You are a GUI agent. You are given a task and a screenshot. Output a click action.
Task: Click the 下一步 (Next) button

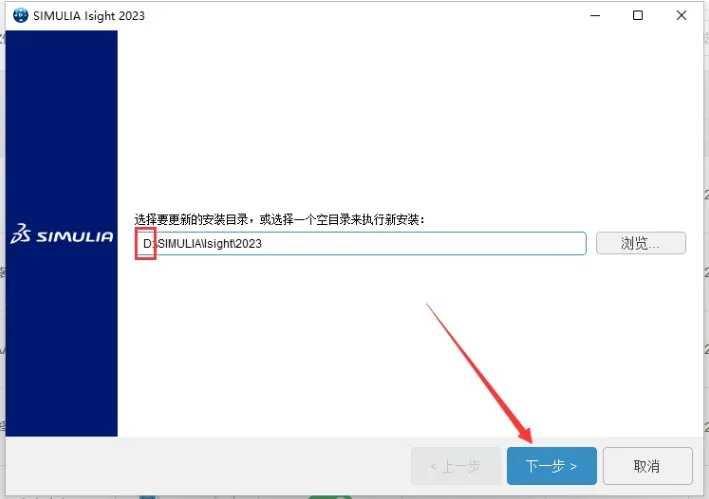coord(552,466)
